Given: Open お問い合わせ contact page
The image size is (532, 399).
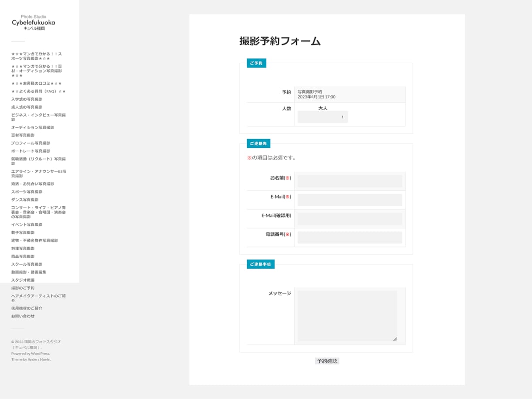Looking at the screenshot, I should pyautogui.click(x=23, y=316).
